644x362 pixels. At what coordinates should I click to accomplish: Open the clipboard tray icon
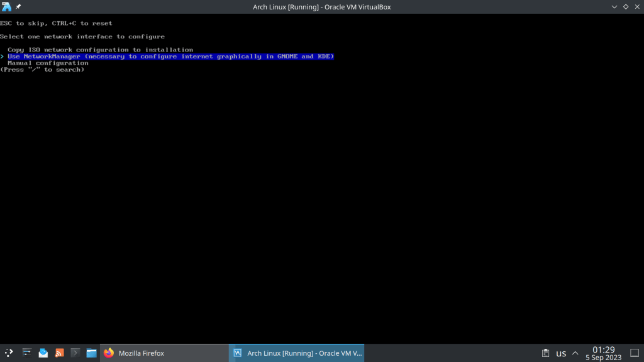pos(546,353)
